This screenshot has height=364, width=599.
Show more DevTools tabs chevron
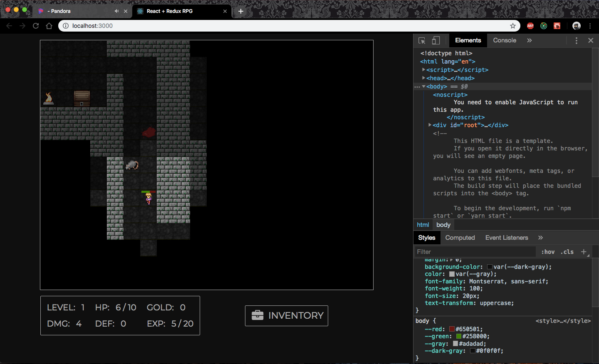click(x=529, y=40)
